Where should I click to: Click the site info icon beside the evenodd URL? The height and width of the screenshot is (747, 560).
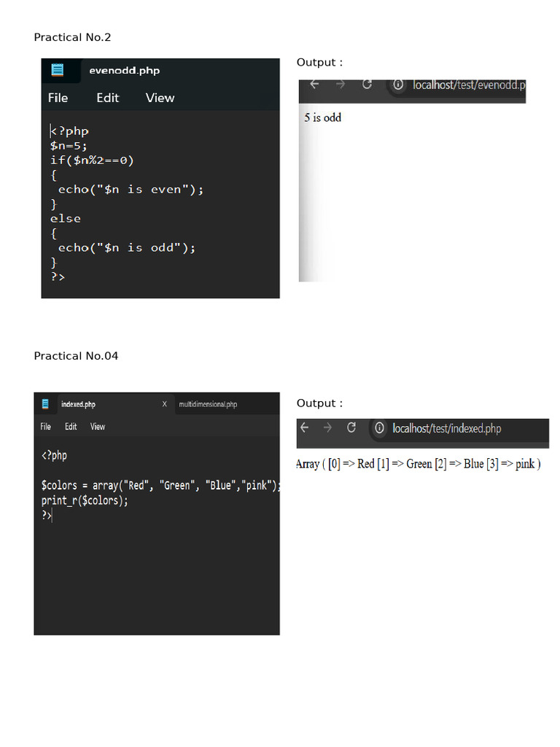398,85
